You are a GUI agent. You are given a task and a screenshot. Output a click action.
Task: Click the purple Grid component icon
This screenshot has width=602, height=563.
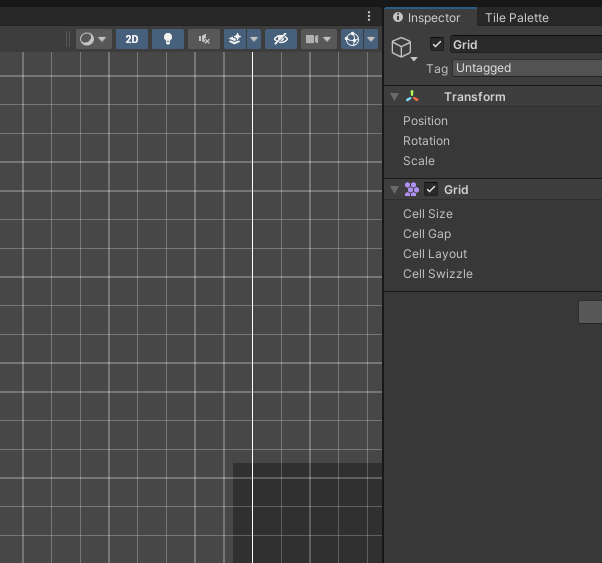[412, 189]
